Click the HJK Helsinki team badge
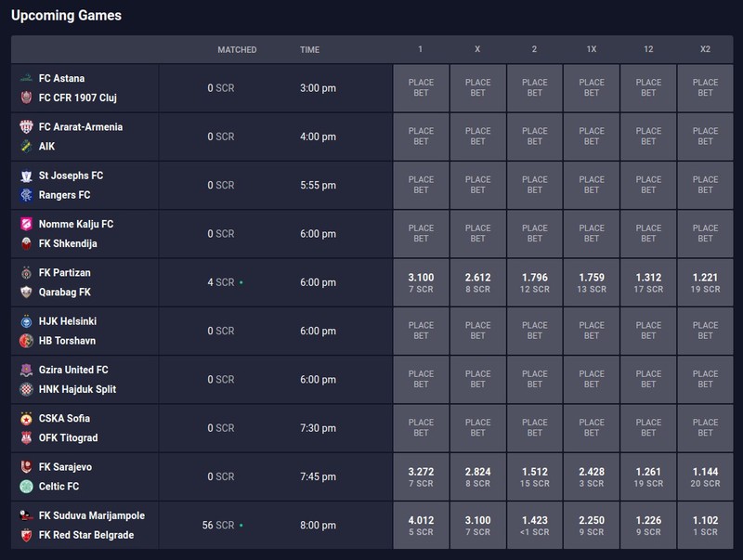Image resolution: width=743 pixels, height=560 pixels. tap(27, 321)
